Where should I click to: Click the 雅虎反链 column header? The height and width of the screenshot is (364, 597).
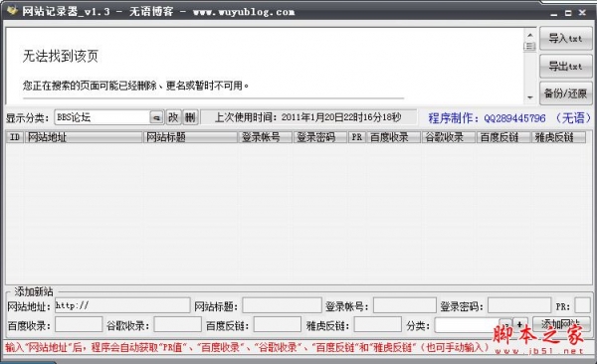558,137
